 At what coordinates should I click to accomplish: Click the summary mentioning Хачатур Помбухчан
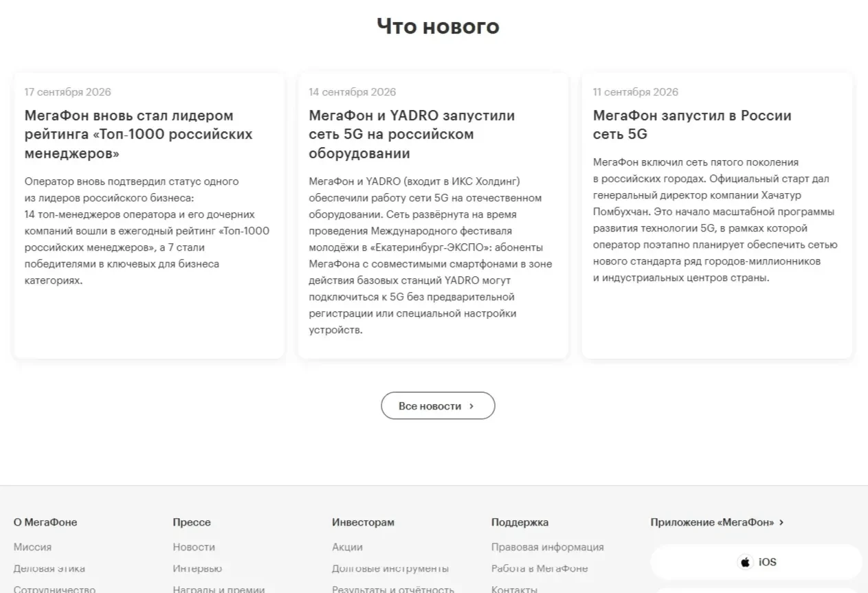[715, 220]
